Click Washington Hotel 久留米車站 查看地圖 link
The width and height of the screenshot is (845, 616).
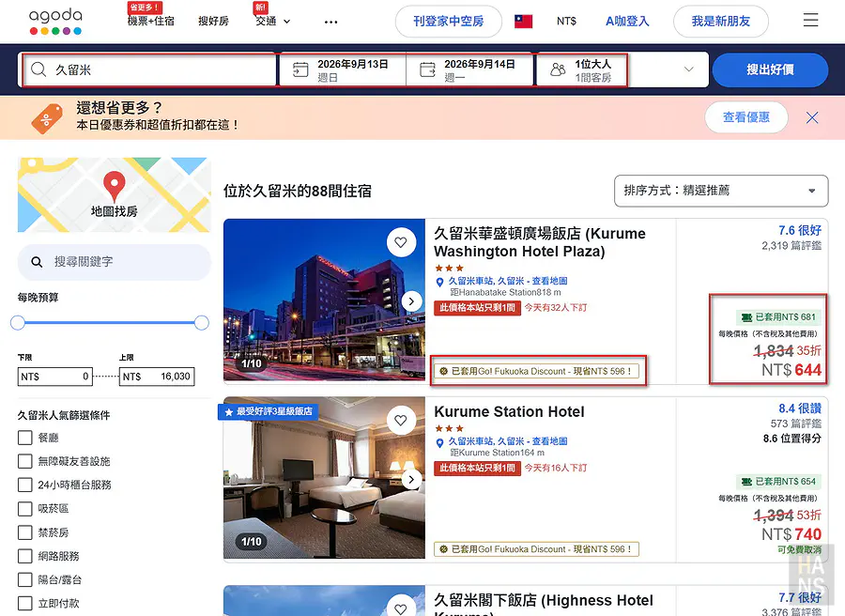click(x=508, y=281)
